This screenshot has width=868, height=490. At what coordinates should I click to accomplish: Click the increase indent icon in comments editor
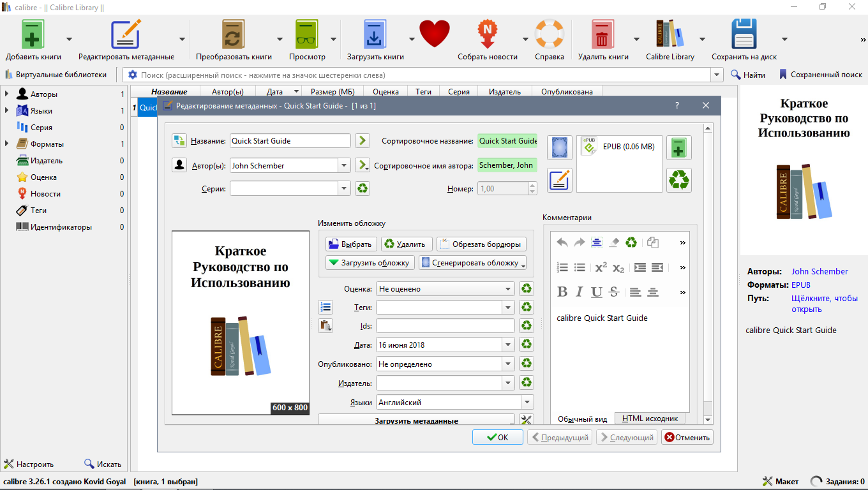640,267
